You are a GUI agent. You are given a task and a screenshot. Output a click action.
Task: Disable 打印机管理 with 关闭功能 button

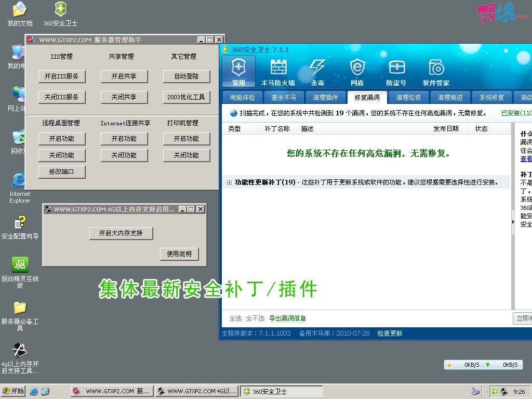point(187,155)
